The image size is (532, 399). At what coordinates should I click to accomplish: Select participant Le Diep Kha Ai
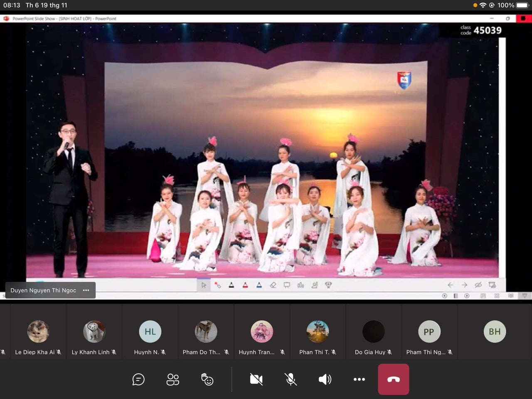click(x=38, y=331)
